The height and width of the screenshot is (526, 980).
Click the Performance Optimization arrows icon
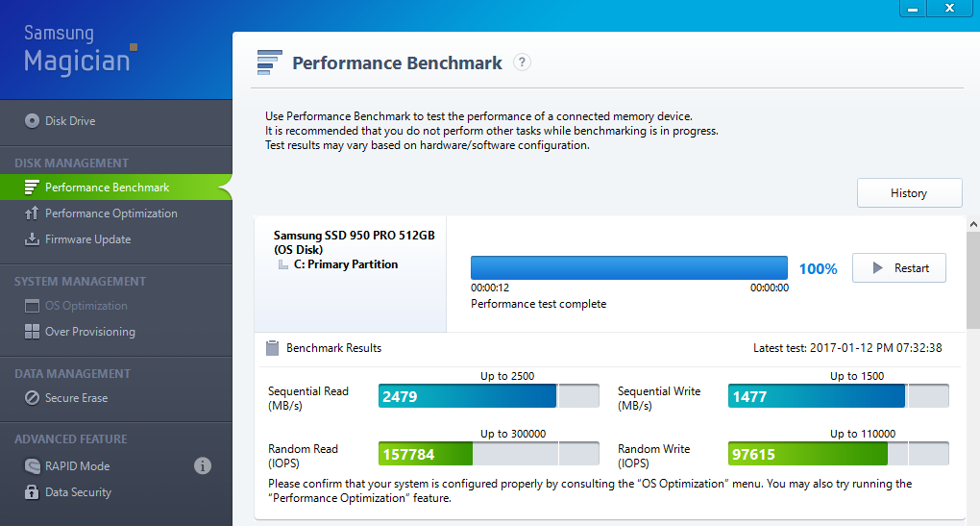[32, 213]
